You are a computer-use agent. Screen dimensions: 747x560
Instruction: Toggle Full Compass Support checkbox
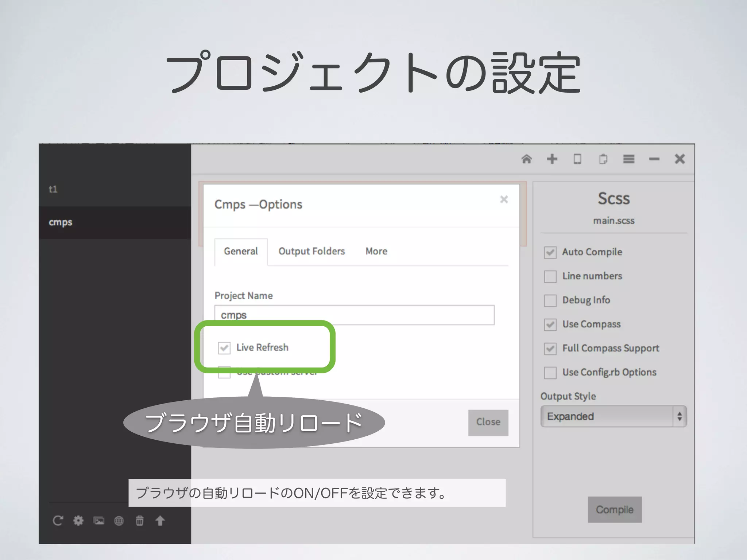[x=550, y=349]
